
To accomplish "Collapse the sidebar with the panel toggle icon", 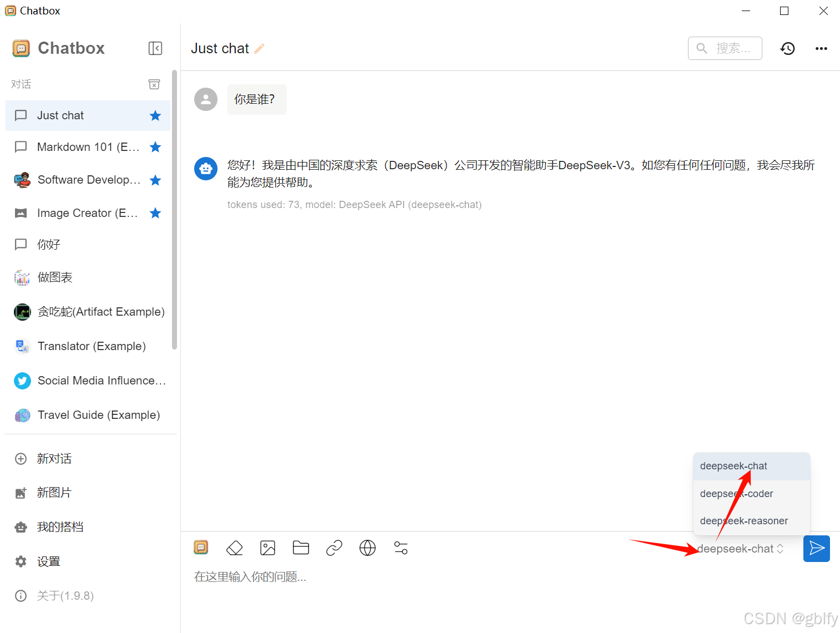I will (x=155, y=48).
